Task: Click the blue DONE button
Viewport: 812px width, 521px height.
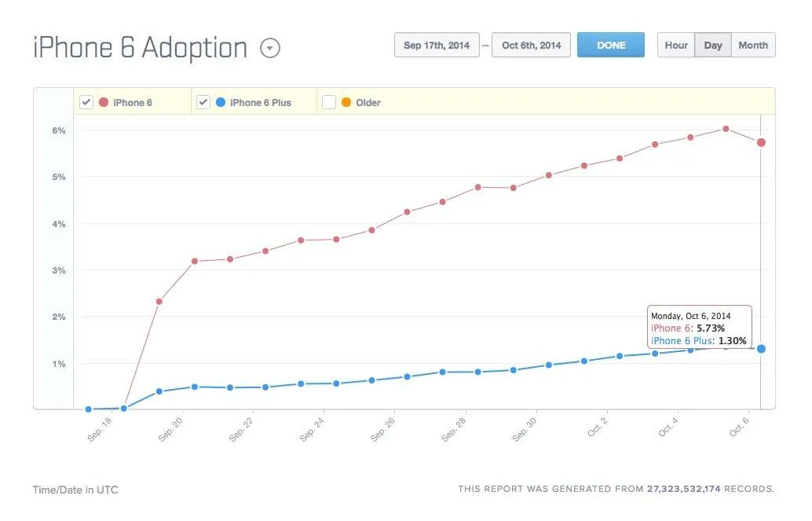Action: 610,45
